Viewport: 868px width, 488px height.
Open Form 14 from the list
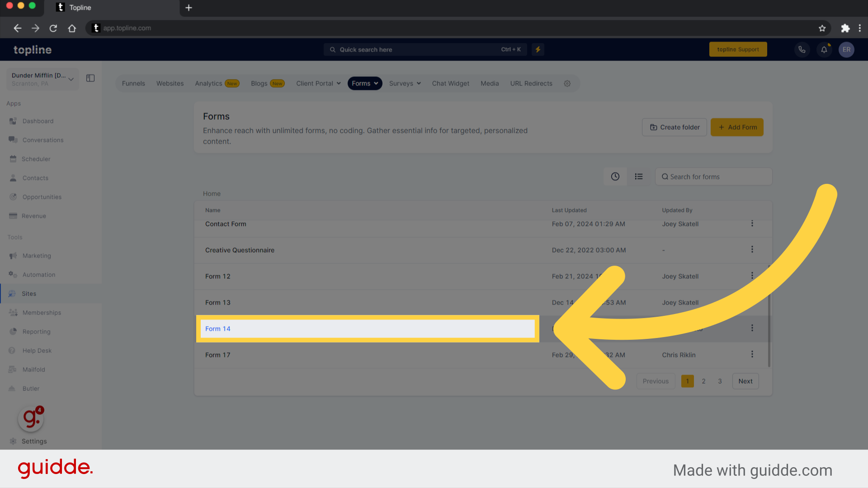click(217, 328)
